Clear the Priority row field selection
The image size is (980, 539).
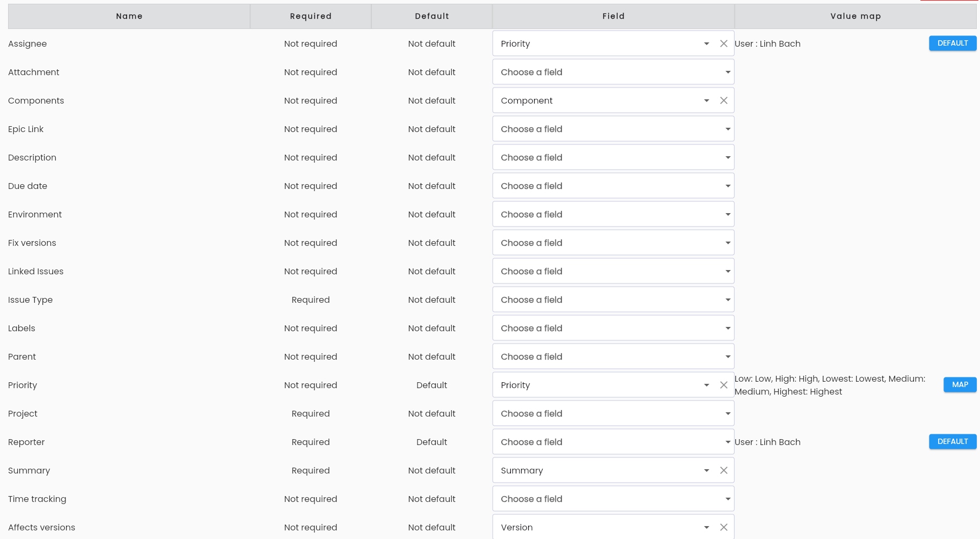(x=723, y=385)
